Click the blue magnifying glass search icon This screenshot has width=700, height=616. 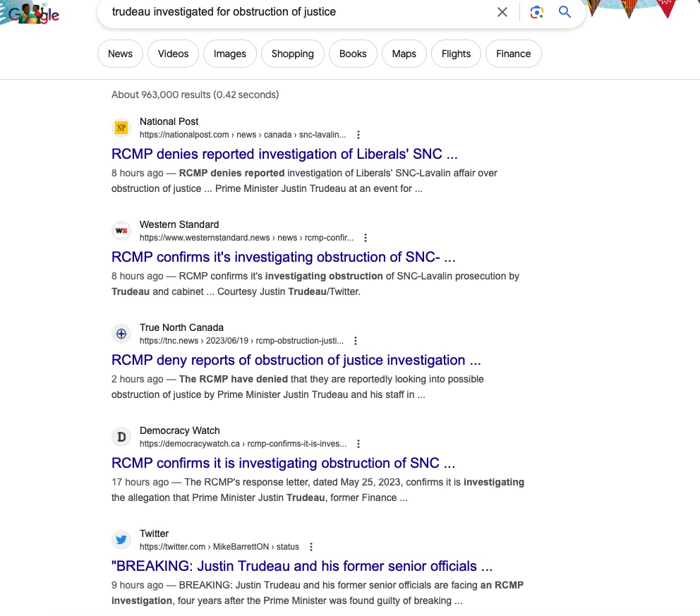point(565,12)
